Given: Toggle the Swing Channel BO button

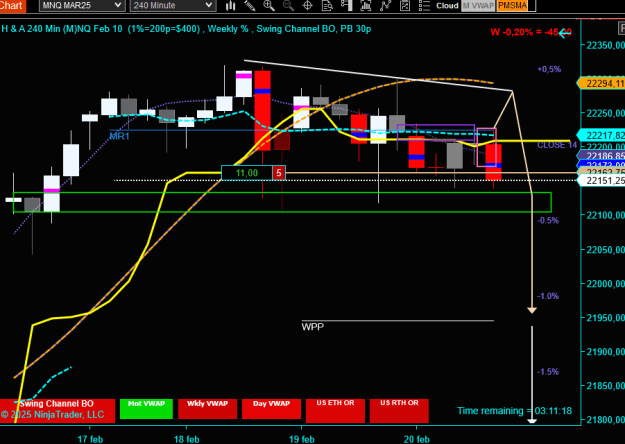Looking at the screenshot, I should tap(57, 411).
